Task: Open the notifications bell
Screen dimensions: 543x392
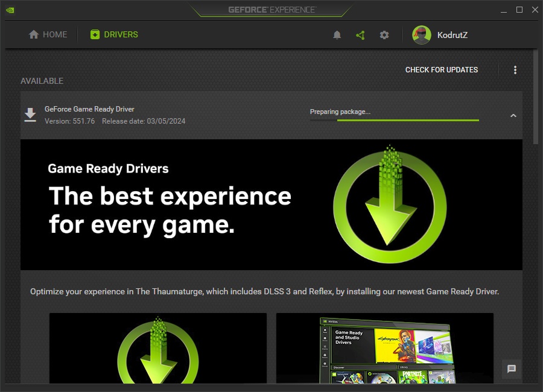Action: pyautogui.click(x=337, y=35)
